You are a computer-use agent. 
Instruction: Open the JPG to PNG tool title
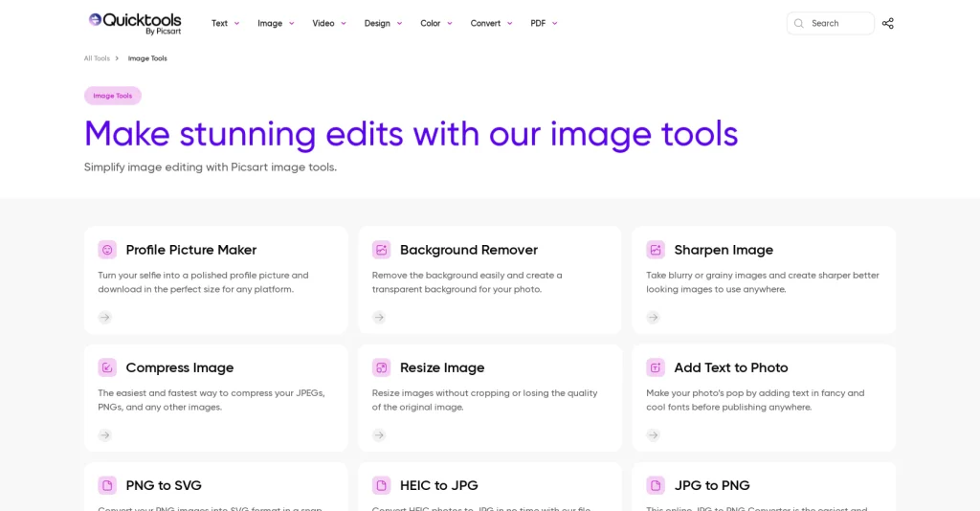pos(712,485)
